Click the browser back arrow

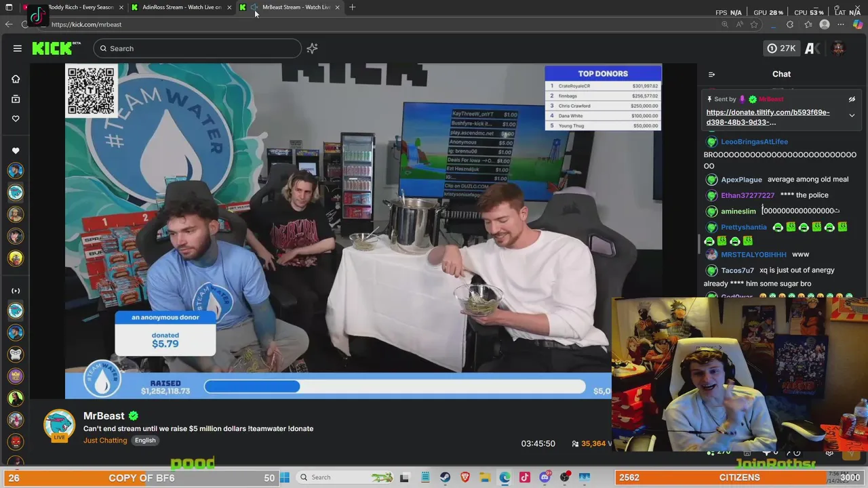(x=8, y=24)
